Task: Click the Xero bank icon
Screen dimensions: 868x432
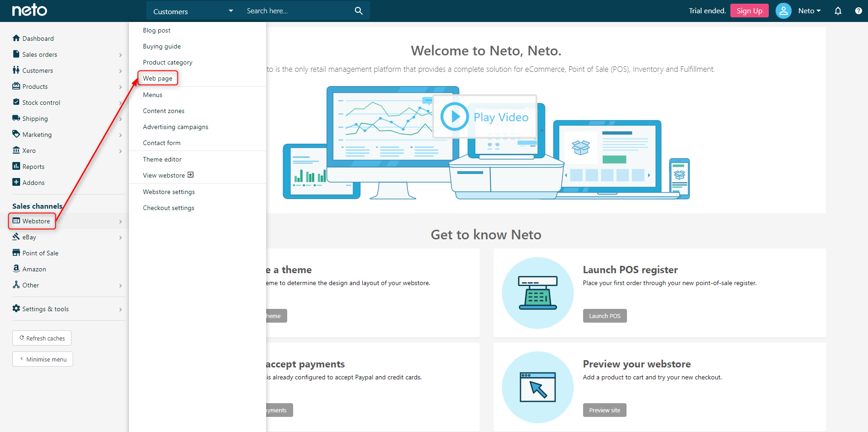Action: tap(16, 150)
